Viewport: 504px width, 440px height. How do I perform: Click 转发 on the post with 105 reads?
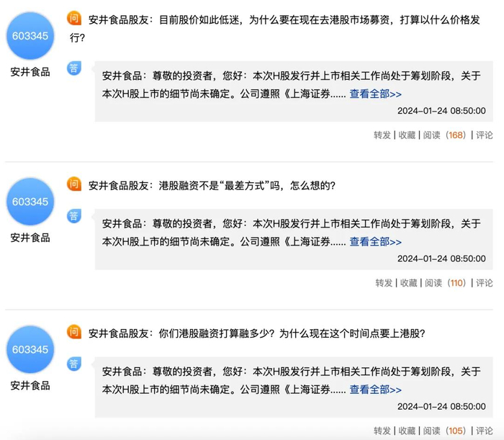pyautogui.click(x=382, y=431)
